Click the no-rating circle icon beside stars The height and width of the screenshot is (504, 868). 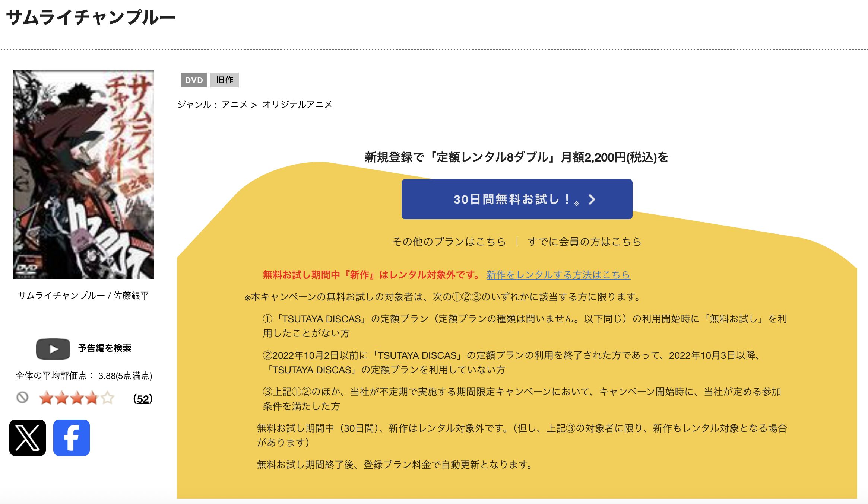[22, 398]
